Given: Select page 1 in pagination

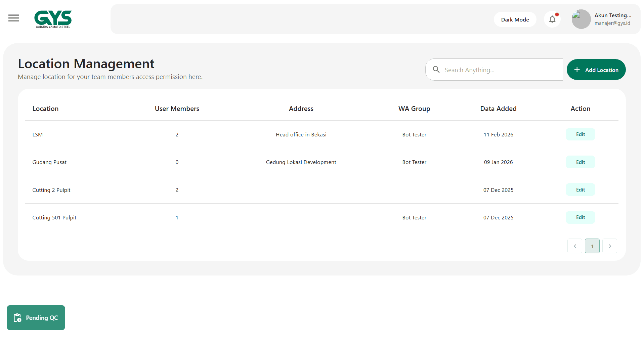Looking at the screenshot, I should click(592, 246).
